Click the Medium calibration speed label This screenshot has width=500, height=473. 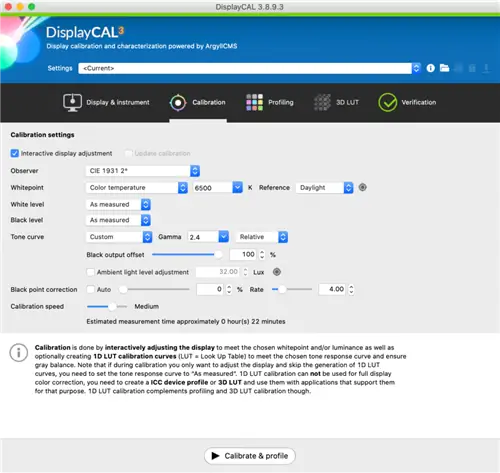[147, 306]
